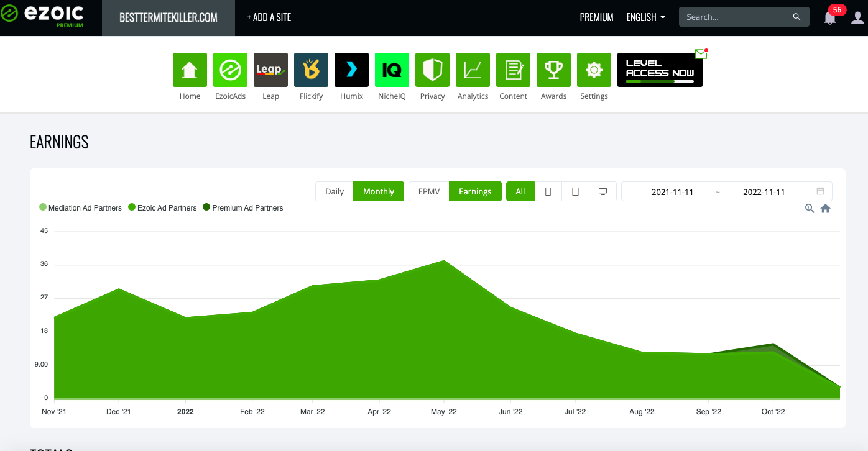Open the Awards trophy icon
This screenshot has width=868, height=451.
point(553,70)
